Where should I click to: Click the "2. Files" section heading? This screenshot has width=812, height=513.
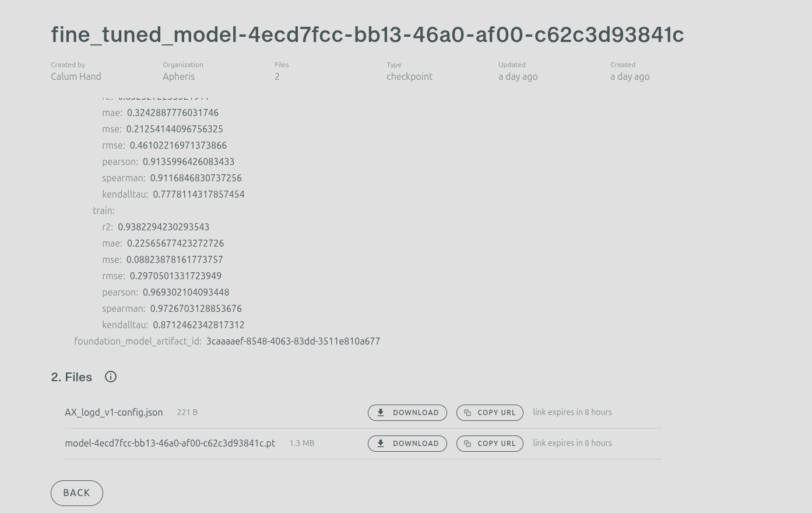pyautogui.click(x=72, y=377)
